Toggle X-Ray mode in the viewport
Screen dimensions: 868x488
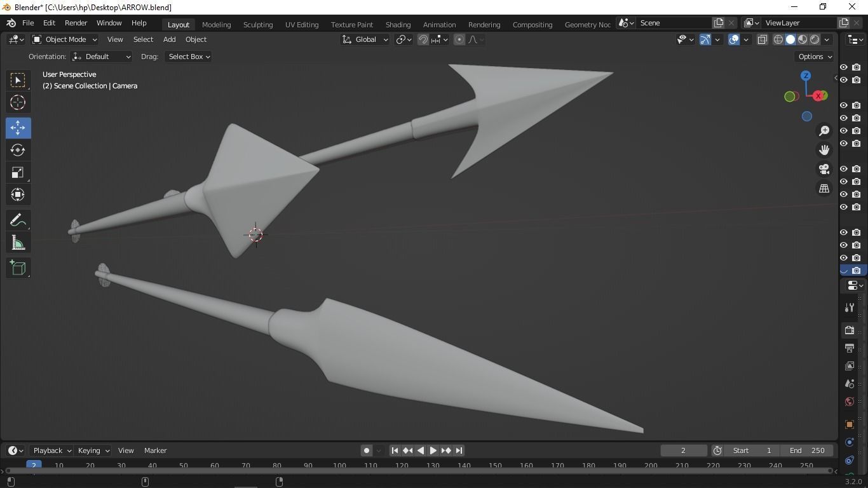coord(762,39)
